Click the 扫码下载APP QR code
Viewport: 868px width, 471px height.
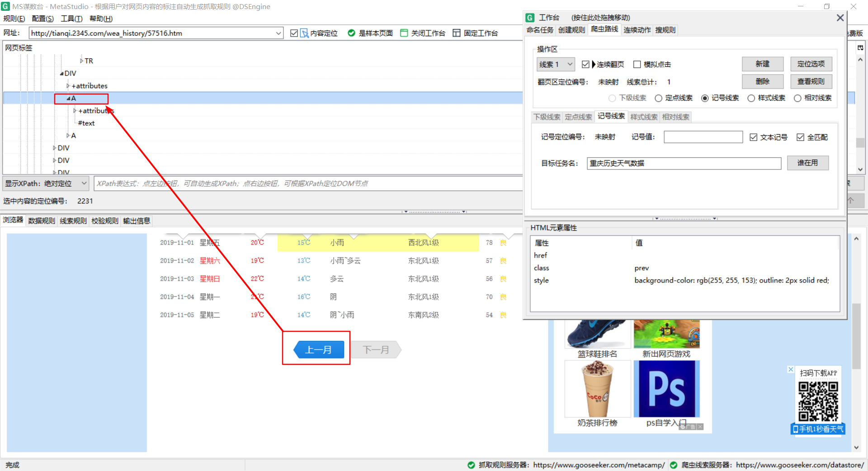(x=817, y=400)
